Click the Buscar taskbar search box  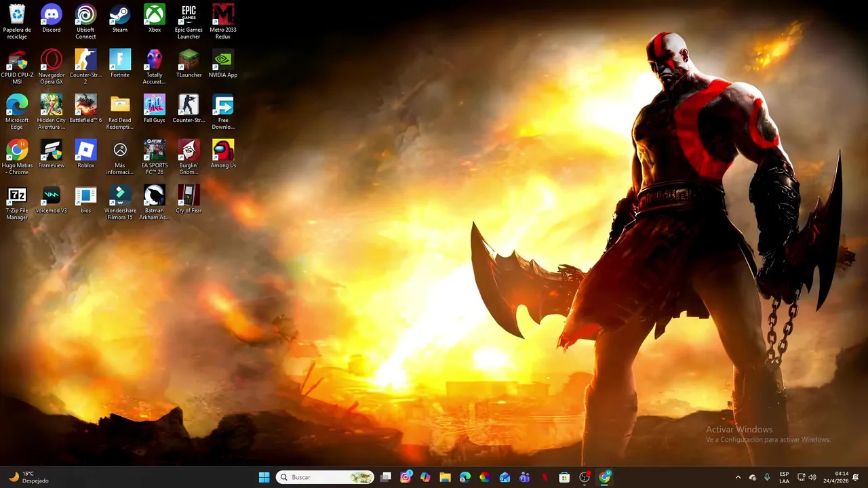[325, 477]
